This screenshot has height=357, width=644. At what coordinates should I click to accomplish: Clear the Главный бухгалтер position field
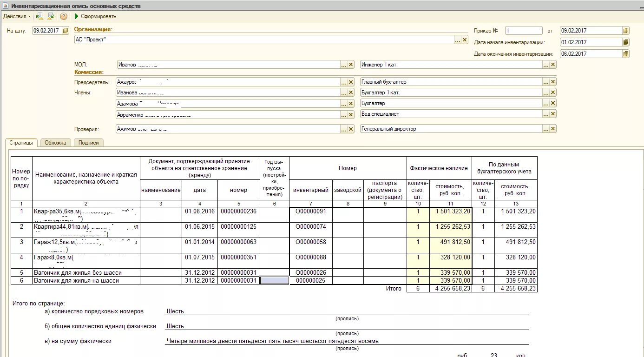pos(552,82)
